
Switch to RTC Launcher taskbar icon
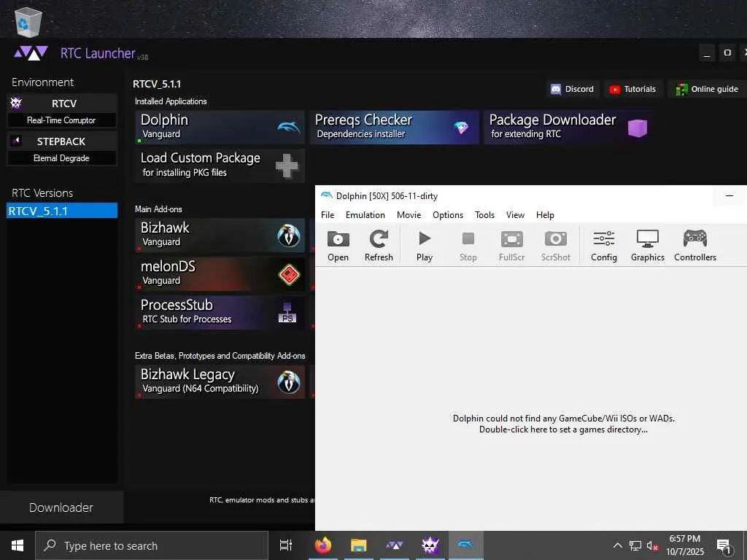[x=395, y=545]
